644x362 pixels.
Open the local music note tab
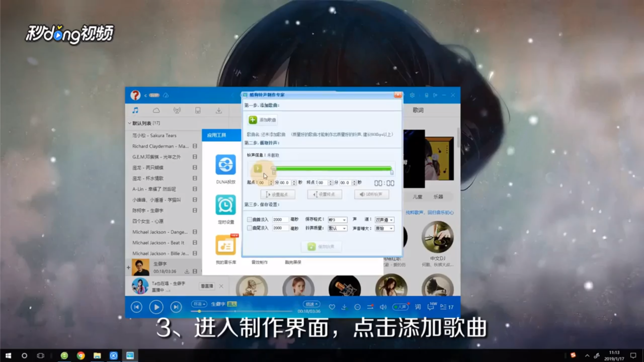(x=135, y=110)
